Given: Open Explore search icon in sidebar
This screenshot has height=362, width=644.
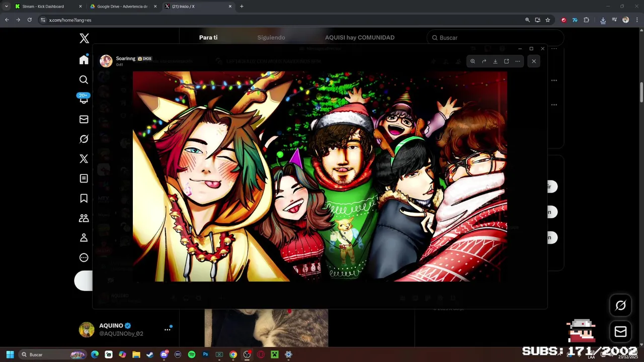Looking at the screenshot, I should pos(84,79).
